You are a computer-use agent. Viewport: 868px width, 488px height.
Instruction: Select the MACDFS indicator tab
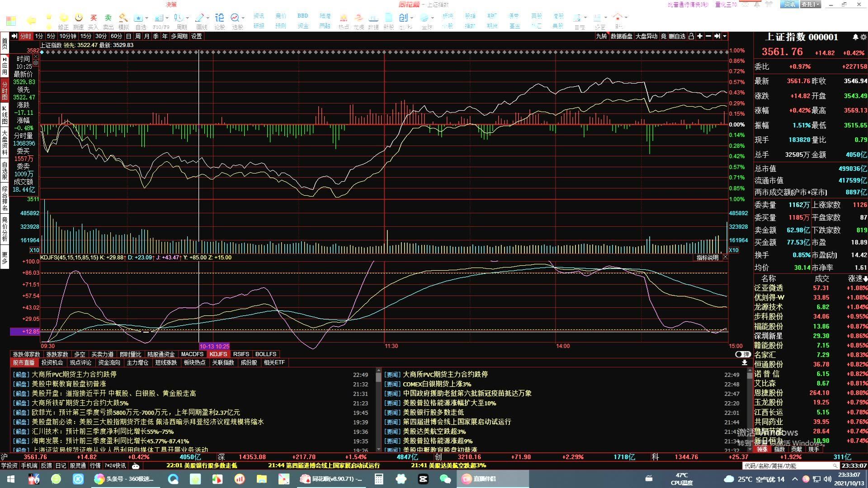(192, 354)
